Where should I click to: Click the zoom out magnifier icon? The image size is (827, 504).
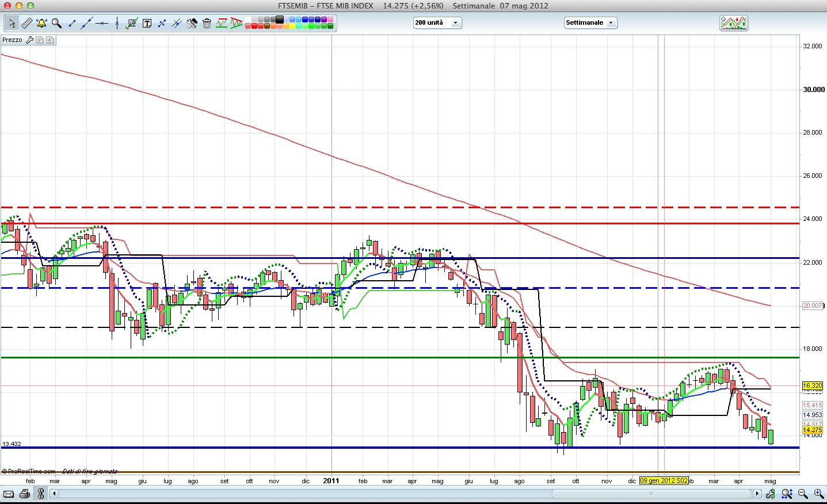pos(802,494)
